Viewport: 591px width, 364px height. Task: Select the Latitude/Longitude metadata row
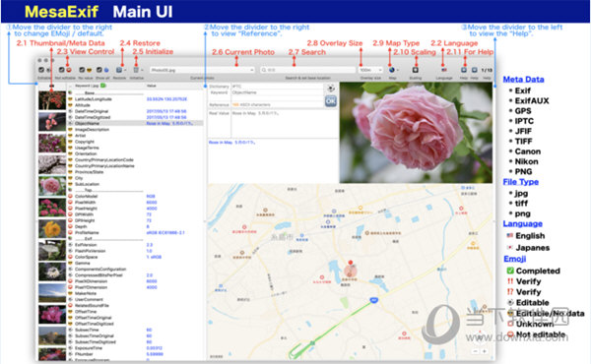click(136, 99)
